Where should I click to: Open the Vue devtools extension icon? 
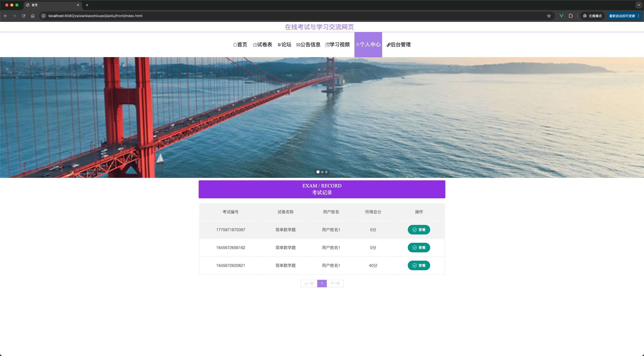click(x=561, y=16)
